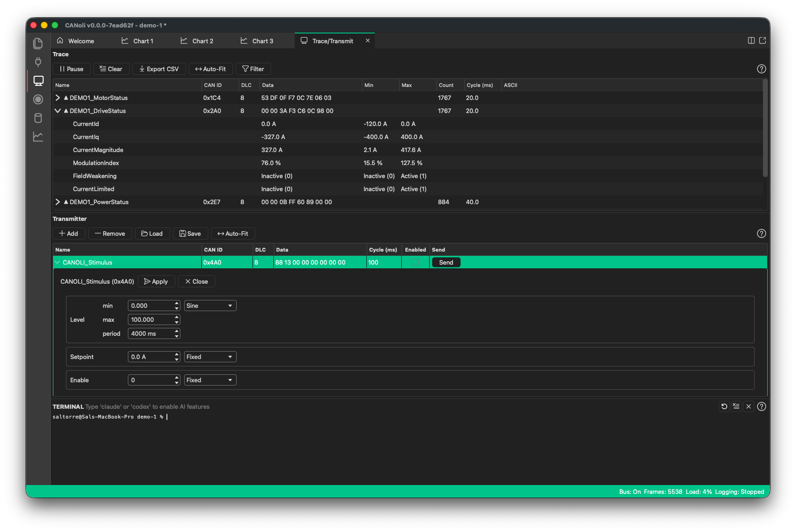Open the connection plug sidebar icon

click(x=38, y=62)
